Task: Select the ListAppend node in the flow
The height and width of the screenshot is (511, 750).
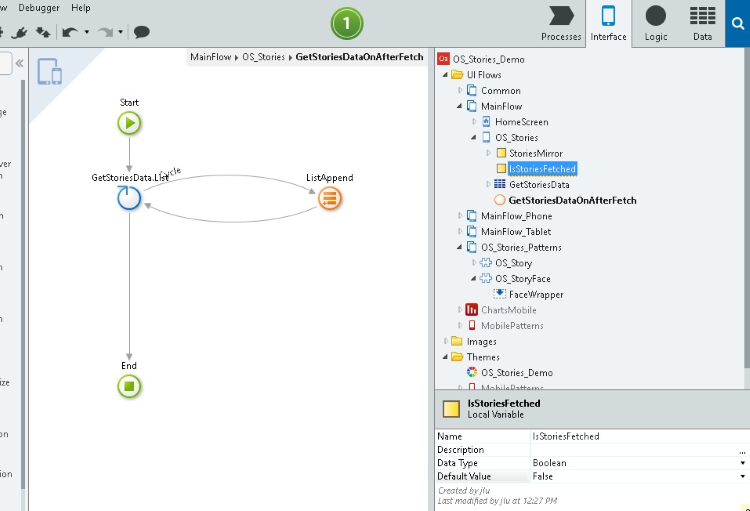Action: tap(329, 198)
